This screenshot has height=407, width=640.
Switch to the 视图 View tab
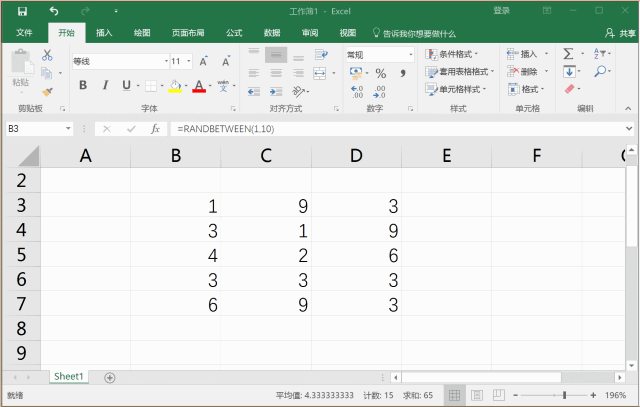click(348, 33)
